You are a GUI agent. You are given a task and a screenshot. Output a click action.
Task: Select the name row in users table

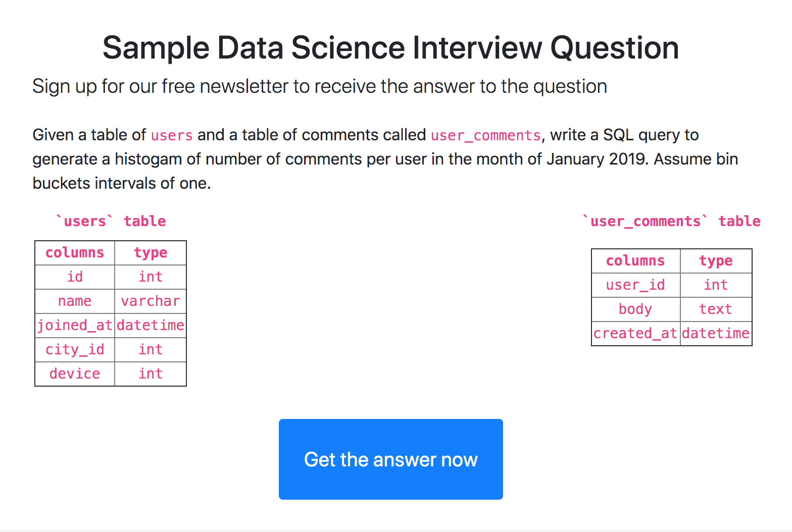pyautogui.click(x=74, y=301)
